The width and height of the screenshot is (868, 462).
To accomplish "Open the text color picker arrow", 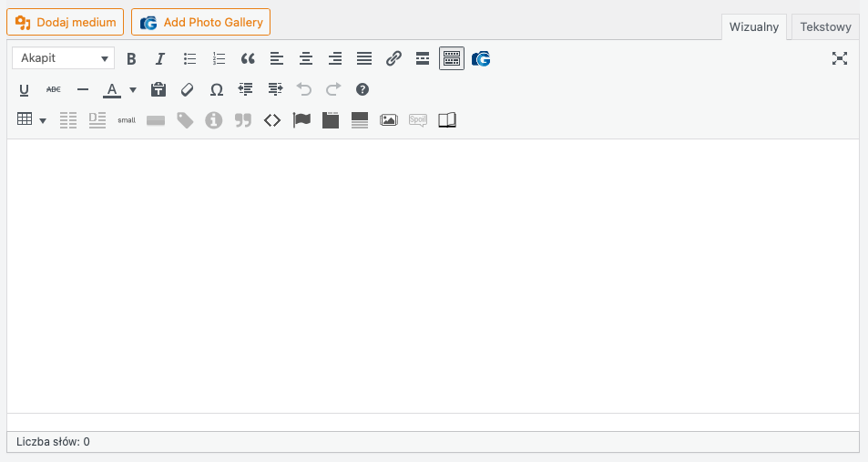I will (x=133, y=89).
